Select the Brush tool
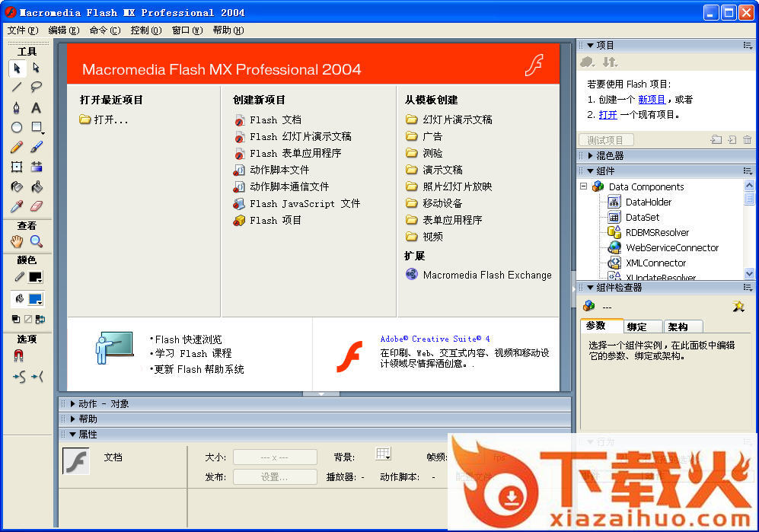The width and height of the screenshot is (759, 532). click(37, 147)
